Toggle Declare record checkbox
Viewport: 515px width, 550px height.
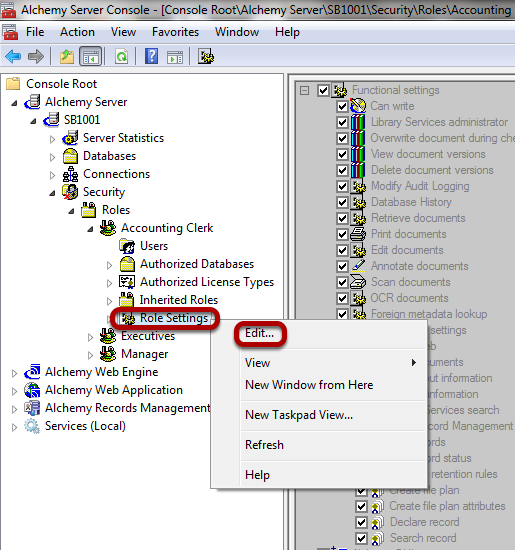point(361,522)
